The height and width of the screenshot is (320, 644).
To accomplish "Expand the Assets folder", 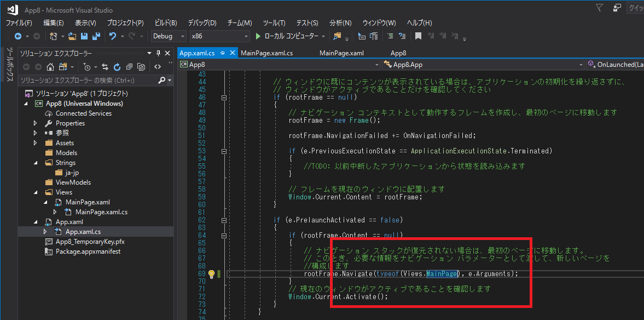I will 36,143.
